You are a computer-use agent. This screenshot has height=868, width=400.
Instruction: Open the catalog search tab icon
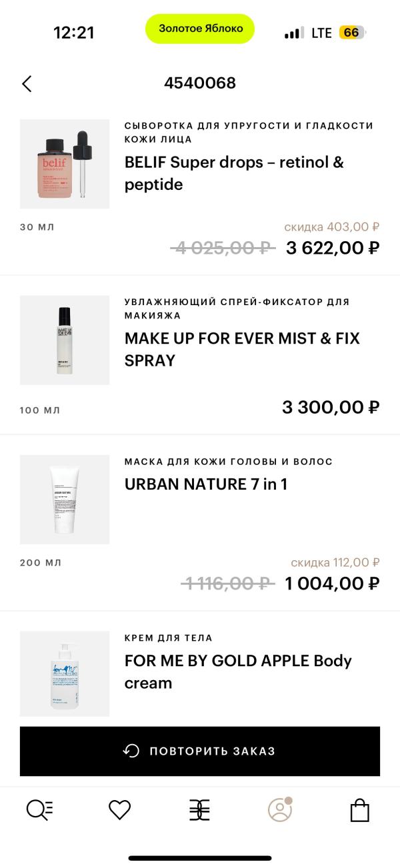click(39, 810)
